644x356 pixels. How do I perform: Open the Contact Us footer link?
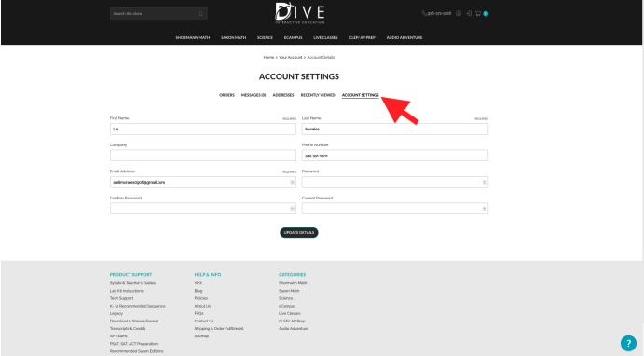pyautogui.click(x=204, y=322)
